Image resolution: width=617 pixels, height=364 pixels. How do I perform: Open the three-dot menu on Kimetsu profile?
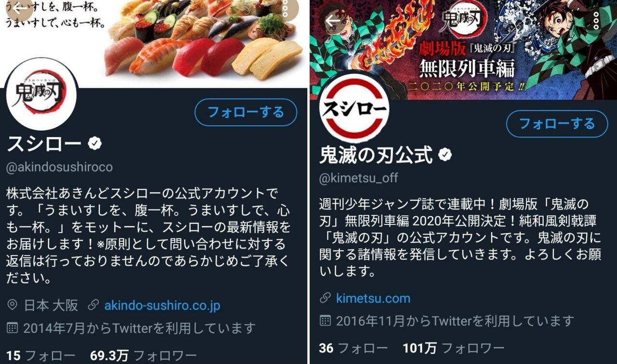(596, 20)
